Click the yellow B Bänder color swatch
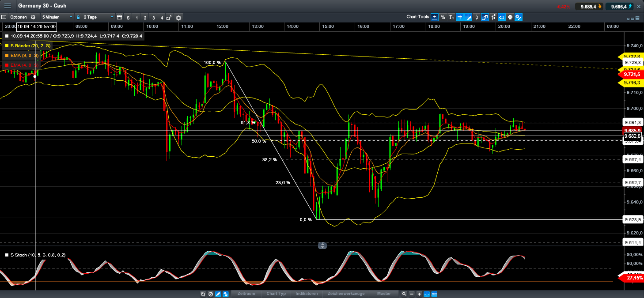The image size is (644, 298). tap(7, 45)
